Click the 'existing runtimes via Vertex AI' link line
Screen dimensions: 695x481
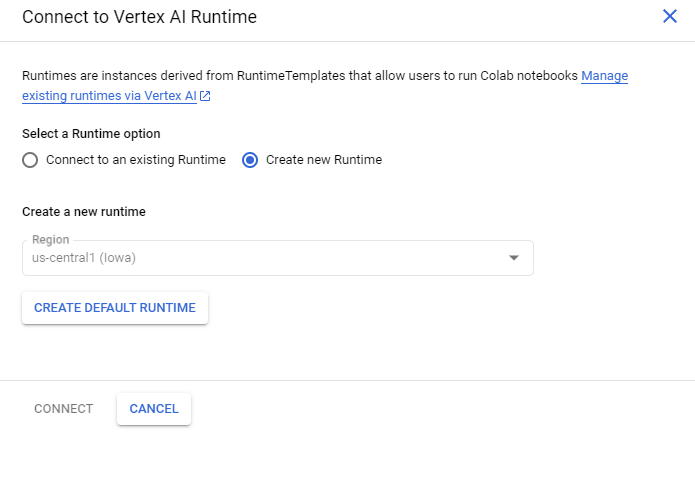pos(110,97)
